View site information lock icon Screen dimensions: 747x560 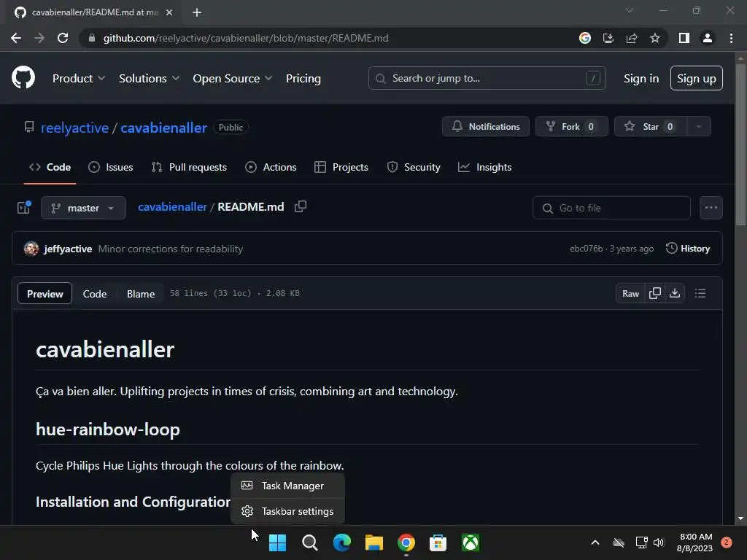92,38
